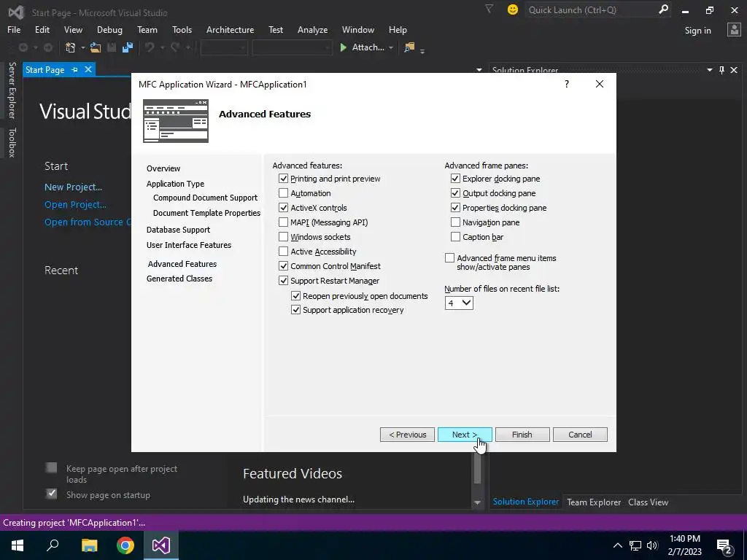Image resolution: width=747 pixels, height=560 pixels.
Task: Close the Start Page tab
Action: click(x=88, y=69)
